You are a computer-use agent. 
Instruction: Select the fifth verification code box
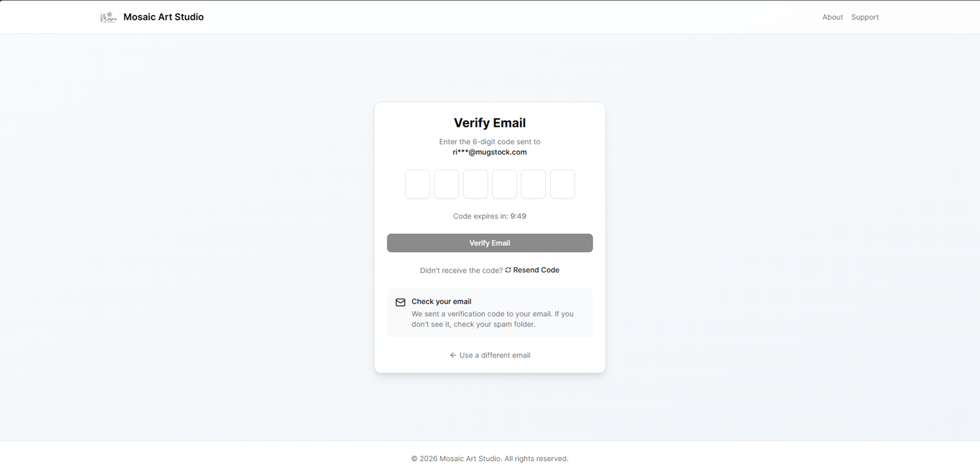click(533, 184)
